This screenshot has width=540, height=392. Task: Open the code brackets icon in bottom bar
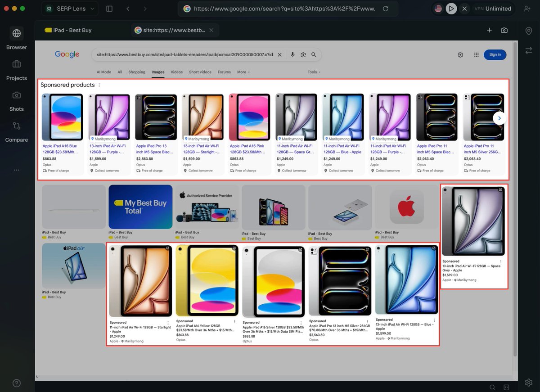click(506, 387)
